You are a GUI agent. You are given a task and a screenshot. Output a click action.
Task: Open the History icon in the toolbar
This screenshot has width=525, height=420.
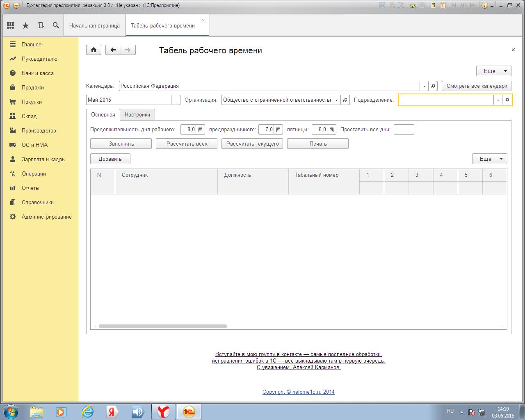[x=41, y=25]
